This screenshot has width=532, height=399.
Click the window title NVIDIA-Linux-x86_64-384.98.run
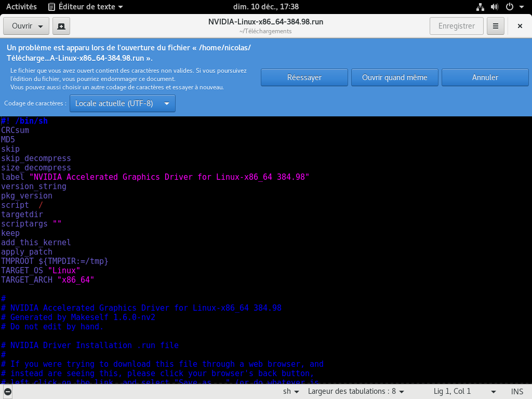[x=265, y=22]
